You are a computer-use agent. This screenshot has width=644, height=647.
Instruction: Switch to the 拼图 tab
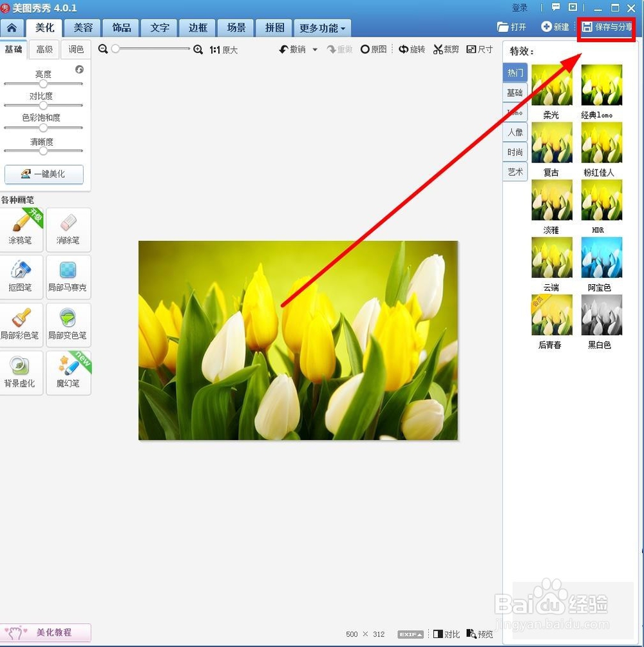click(274, 28)
